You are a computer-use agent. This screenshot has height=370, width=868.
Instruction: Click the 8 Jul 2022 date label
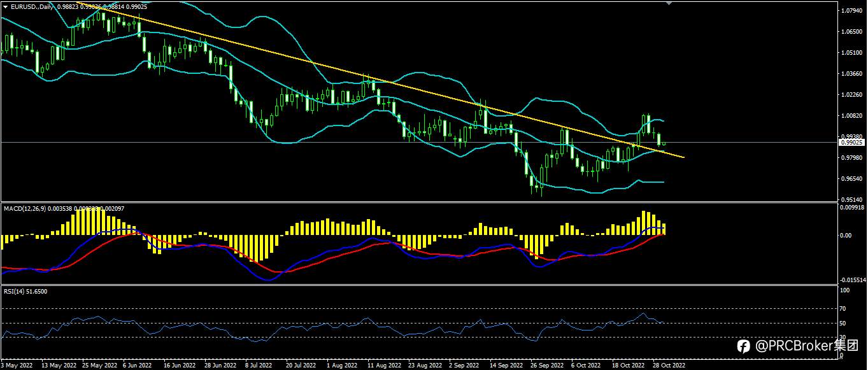pos(259,366)
